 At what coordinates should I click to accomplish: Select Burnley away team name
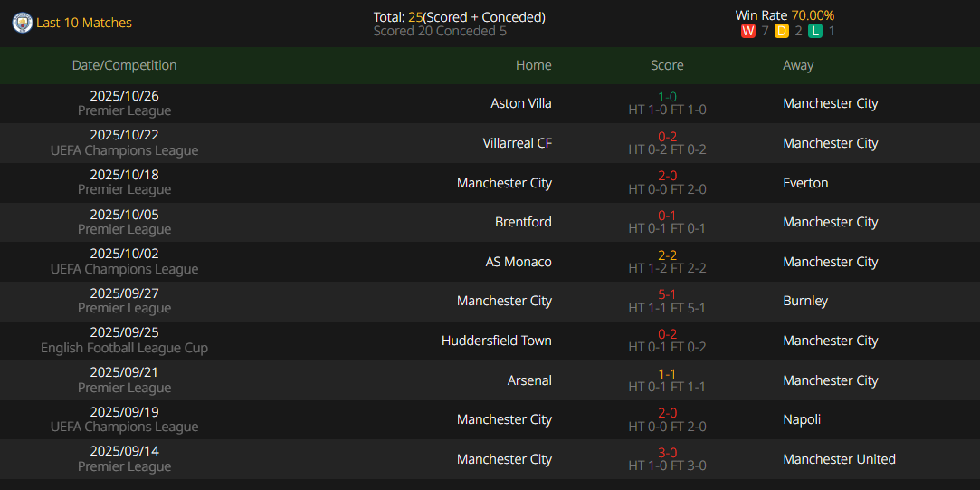(x=805, y=301)
